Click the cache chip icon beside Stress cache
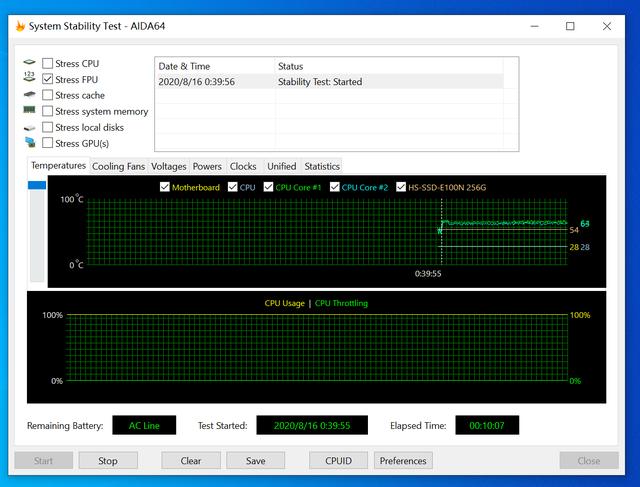Viewport: 640px width, 487px height. click(29, 94)
